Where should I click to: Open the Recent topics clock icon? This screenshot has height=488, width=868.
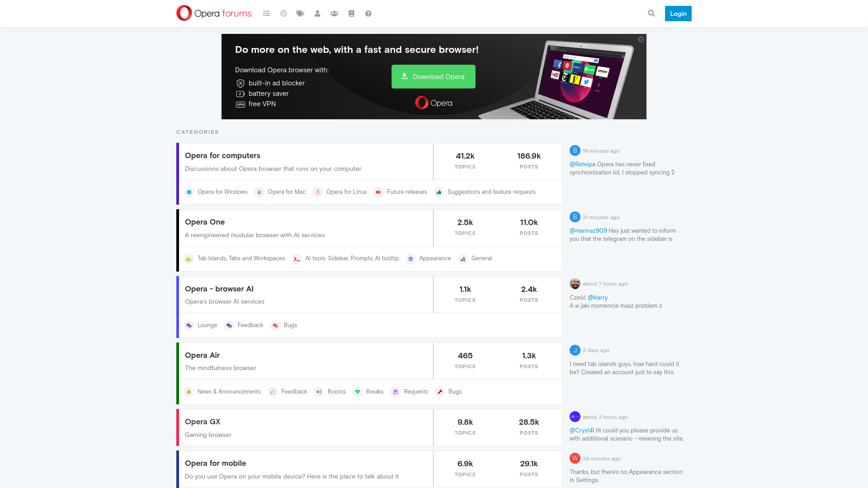[283, 14]
